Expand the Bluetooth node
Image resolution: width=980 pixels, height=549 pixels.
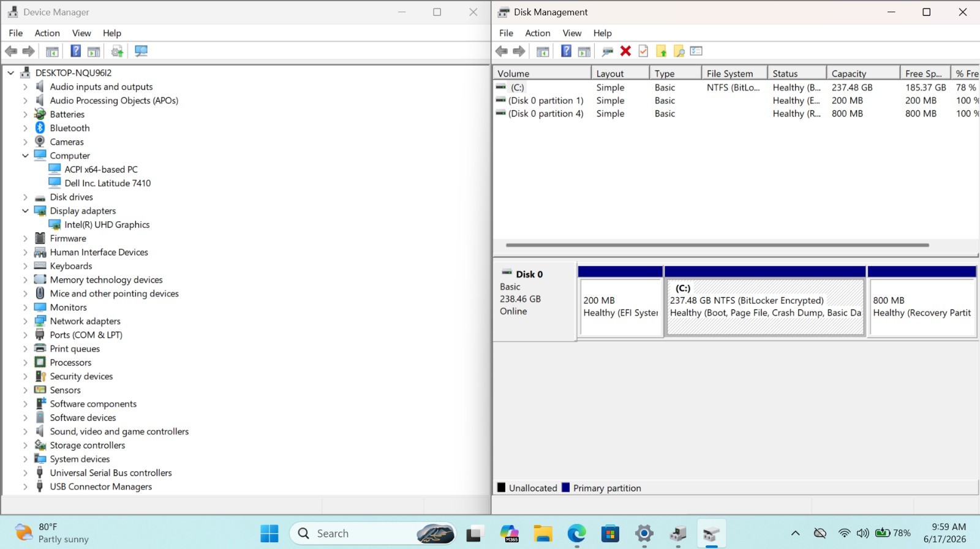(25, 128)
